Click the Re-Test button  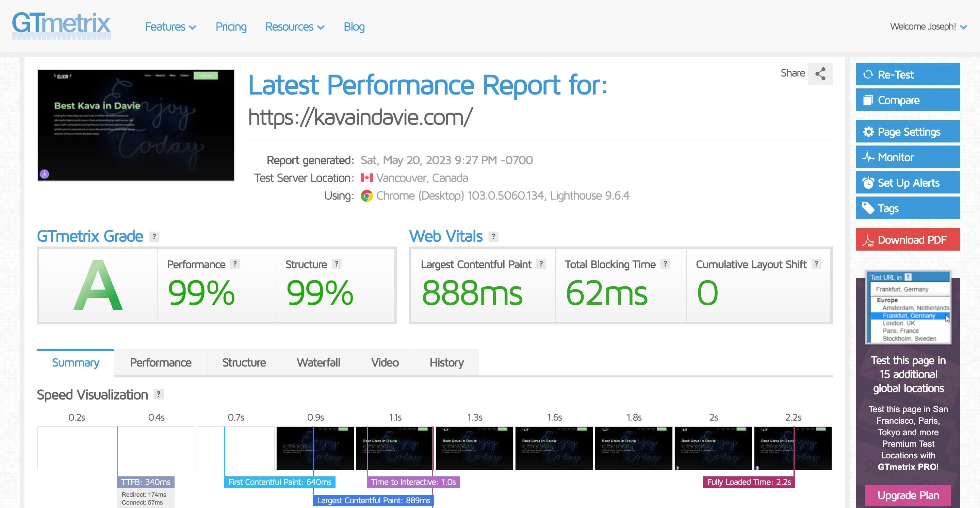pyautogui.click(x=907, y=74)
